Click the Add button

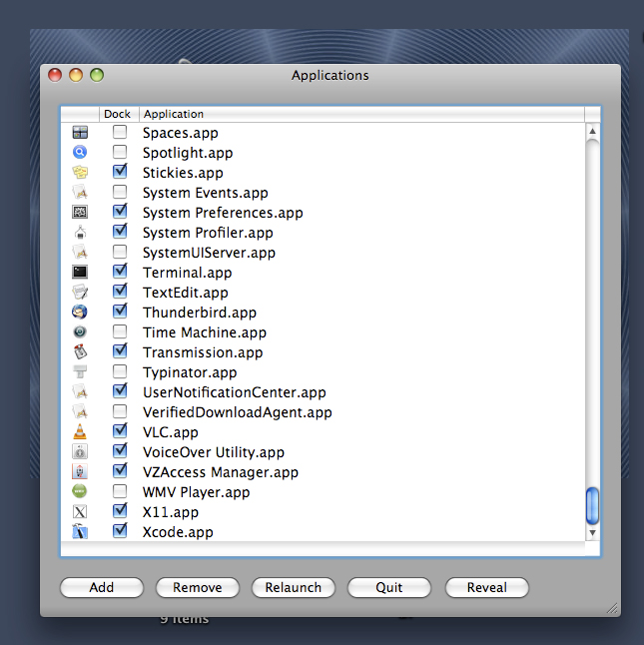pyautogui.click(x=102, y=587)
